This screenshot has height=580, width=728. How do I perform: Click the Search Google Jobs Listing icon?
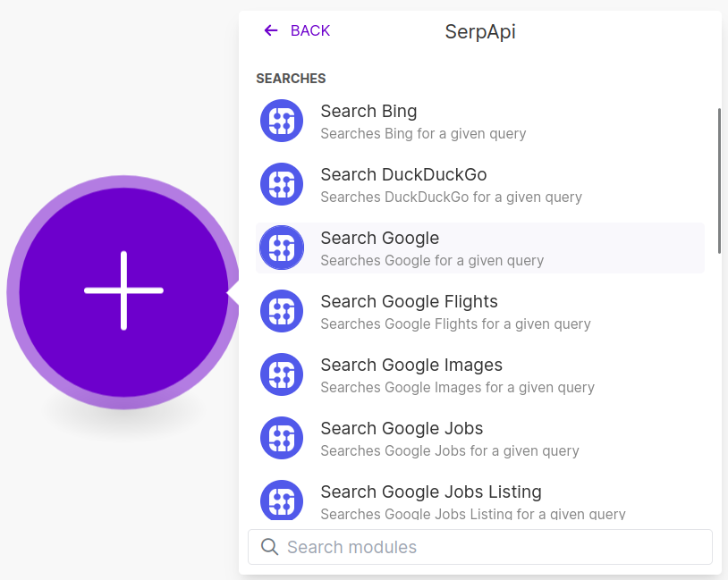(282, 500)
